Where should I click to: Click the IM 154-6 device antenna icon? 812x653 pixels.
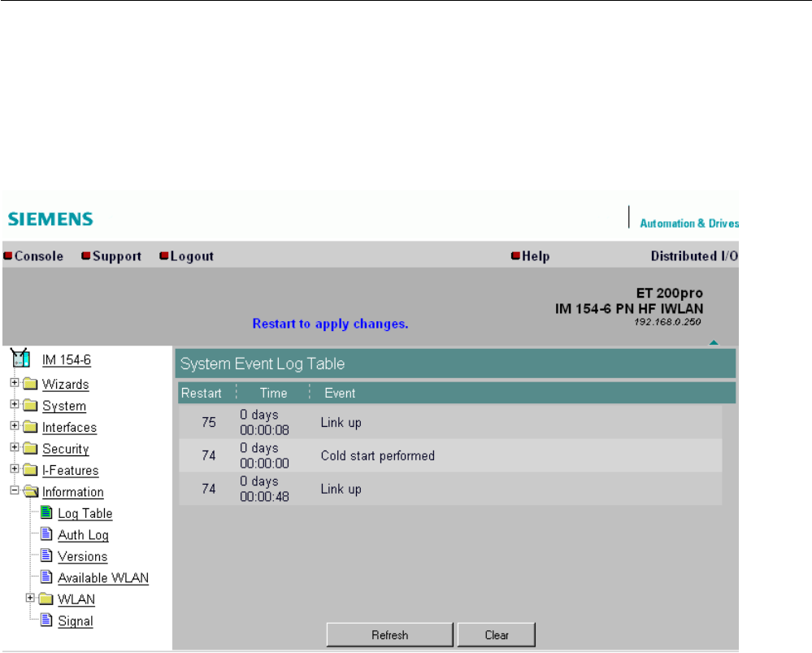(x=20, y=358)
